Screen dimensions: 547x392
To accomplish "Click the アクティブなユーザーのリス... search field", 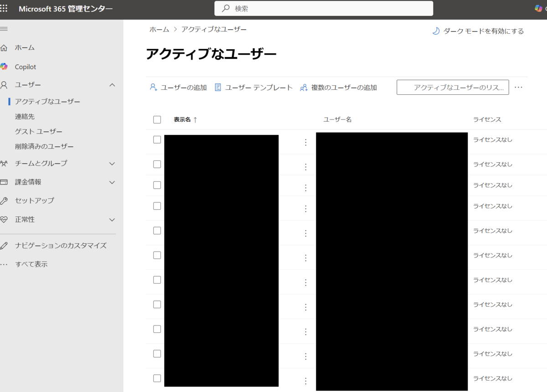I will [x=453, y=87].
